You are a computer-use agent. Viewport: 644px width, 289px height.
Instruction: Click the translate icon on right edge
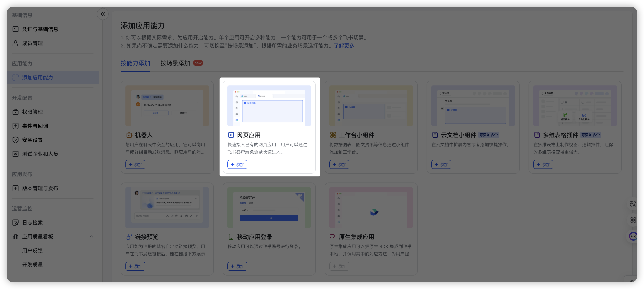coord(633,204)
